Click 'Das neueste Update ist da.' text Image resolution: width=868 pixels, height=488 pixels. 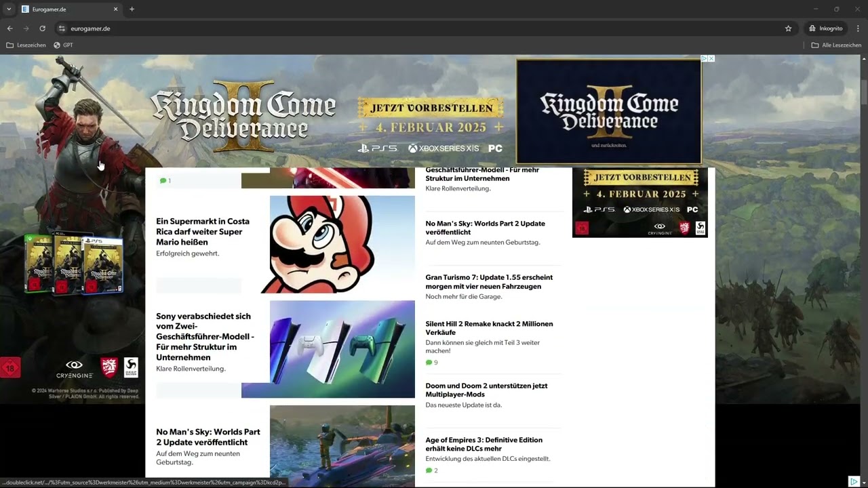464,405
